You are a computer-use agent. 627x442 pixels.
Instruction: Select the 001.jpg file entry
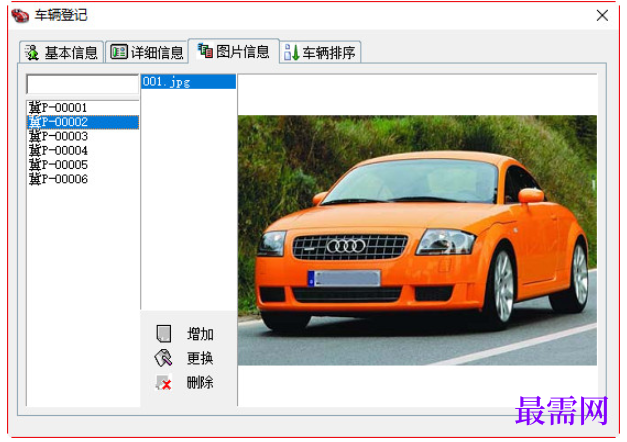point(188,82)
